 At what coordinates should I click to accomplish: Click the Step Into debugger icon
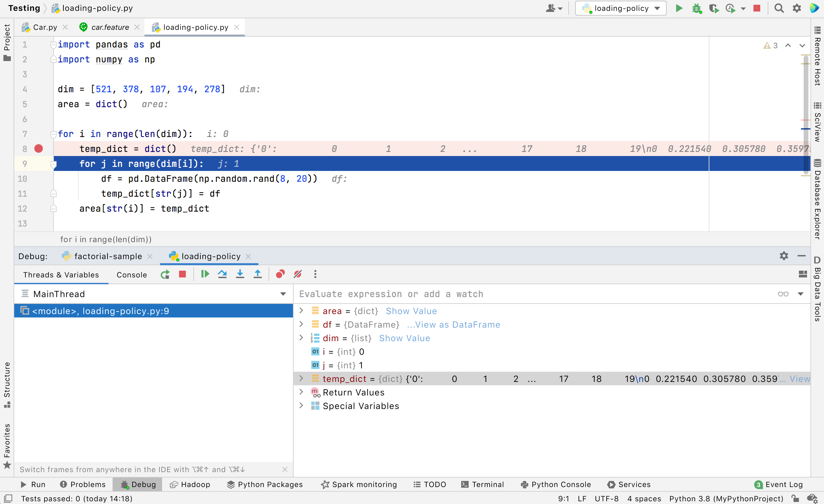(240, 274)
